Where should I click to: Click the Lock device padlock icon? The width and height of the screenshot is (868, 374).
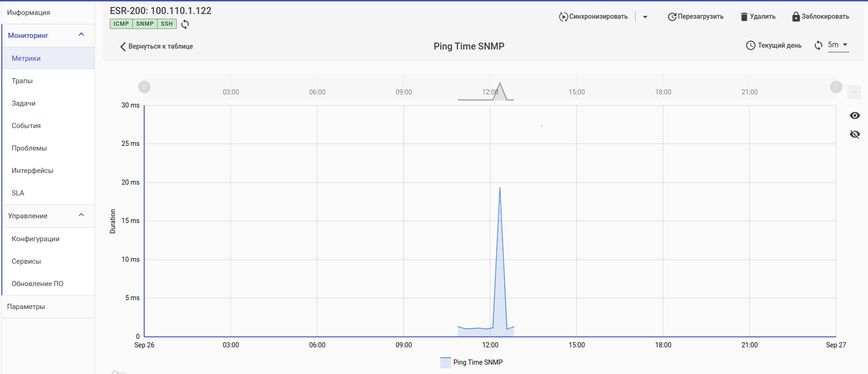click(796, 17)
